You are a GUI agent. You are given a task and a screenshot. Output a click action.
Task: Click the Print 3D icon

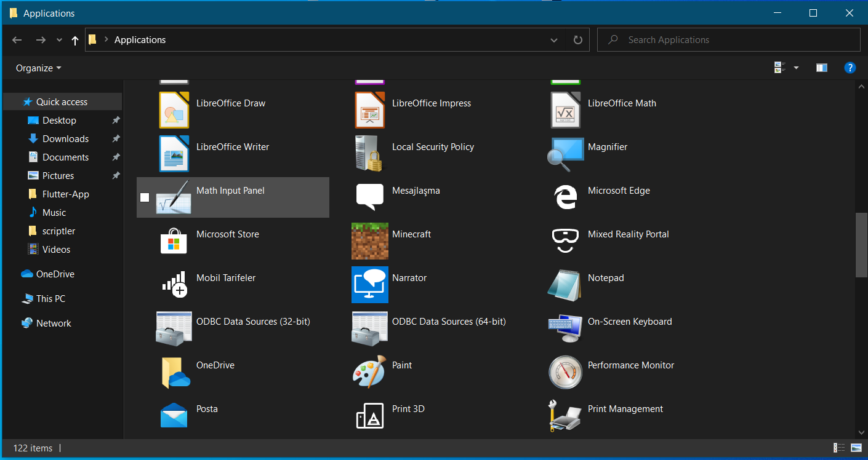pyautogui.click(x=370, y=416)
